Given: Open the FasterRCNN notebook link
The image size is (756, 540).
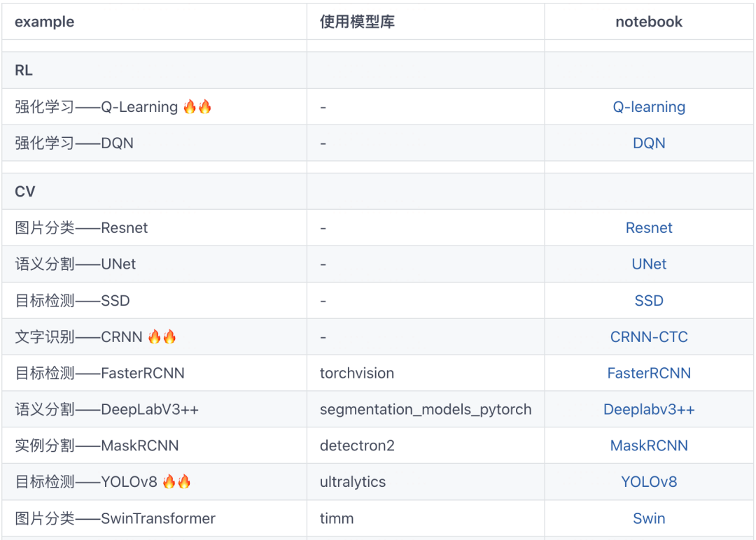Looking at the screenshot, I should point(649,374).
